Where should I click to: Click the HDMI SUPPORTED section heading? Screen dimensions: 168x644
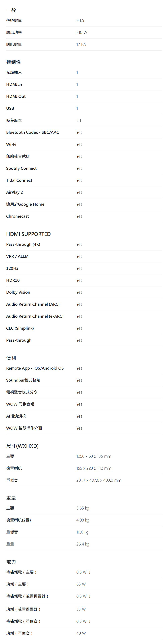point(28,234)
